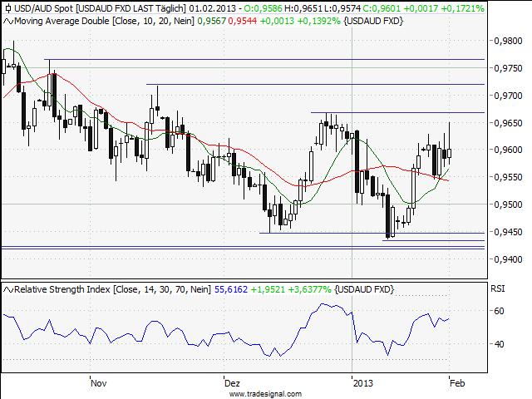532x399 pixels.
Task: Click the line icon beside Relative Strength Index
Action: click(x=7, y=288)
